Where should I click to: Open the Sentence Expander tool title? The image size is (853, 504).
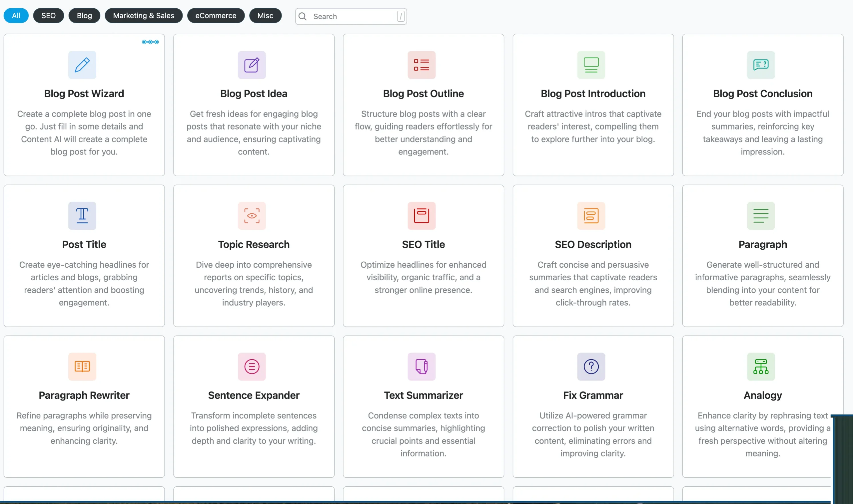[x=254, y=395]
